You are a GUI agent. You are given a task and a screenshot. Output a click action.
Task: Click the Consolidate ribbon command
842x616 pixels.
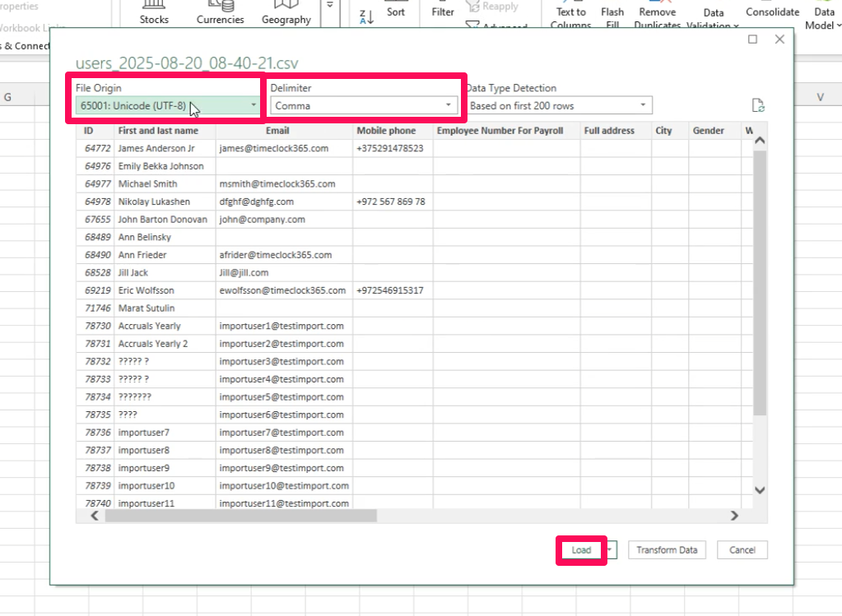click(772, 12)
